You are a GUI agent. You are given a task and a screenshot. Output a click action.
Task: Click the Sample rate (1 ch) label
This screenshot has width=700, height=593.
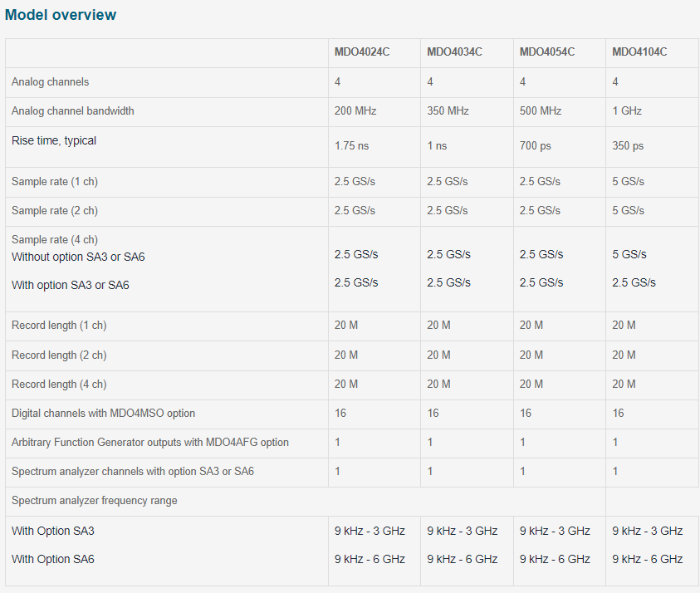[55, 181]
